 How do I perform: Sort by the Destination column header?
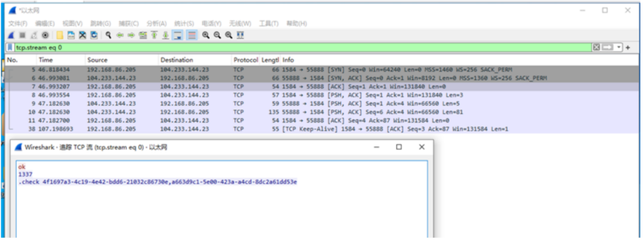click(x=195, y=60)
